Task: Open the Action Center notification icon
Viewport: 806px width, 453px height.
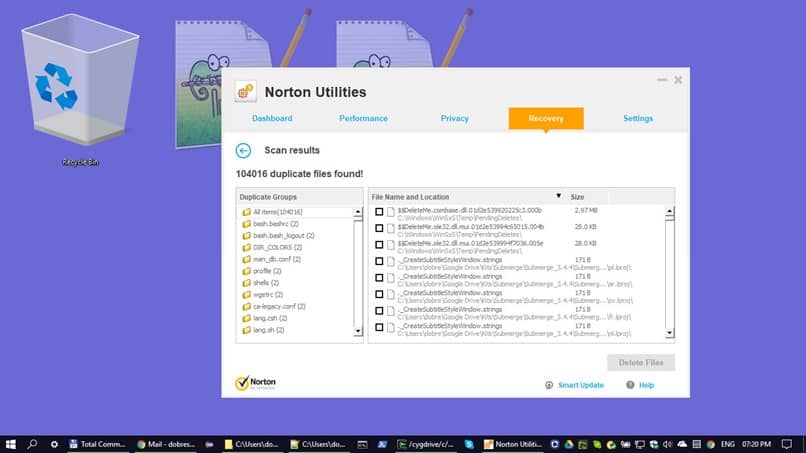Action: pyautogui.click(x=787, y=444)
